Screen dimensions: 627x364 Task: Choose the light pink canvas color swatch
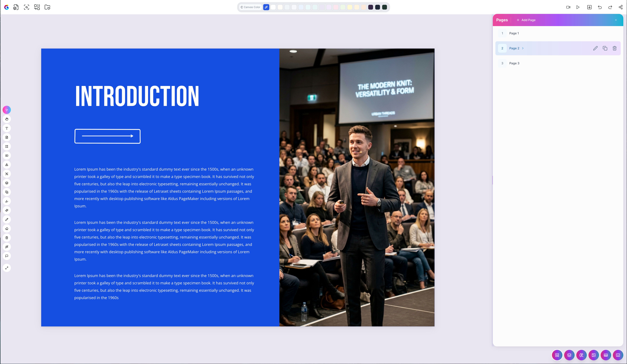coord(336,7)
